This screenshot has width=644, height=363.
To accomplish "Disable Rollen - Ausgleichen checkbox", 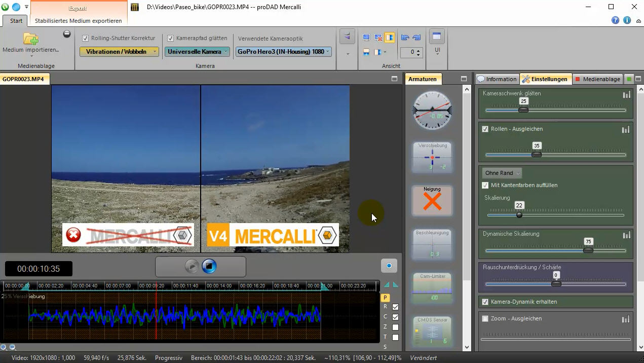I will (x=485, y=129).
